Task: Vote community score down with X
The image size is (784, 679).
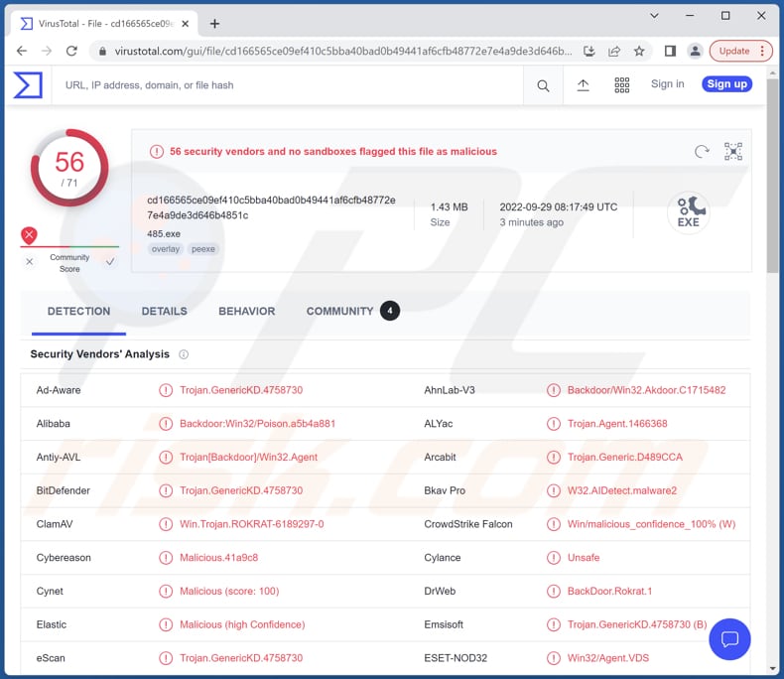Action: [x=30, y=262]
